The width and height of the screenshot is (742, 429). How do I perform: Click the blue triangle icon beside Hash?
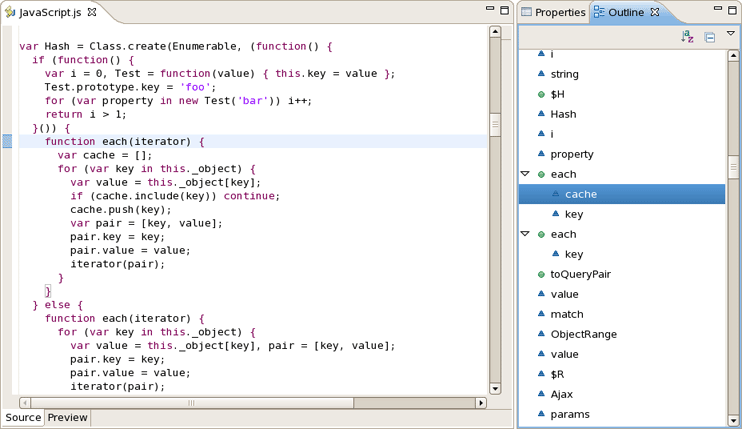[x=541, y=114]
